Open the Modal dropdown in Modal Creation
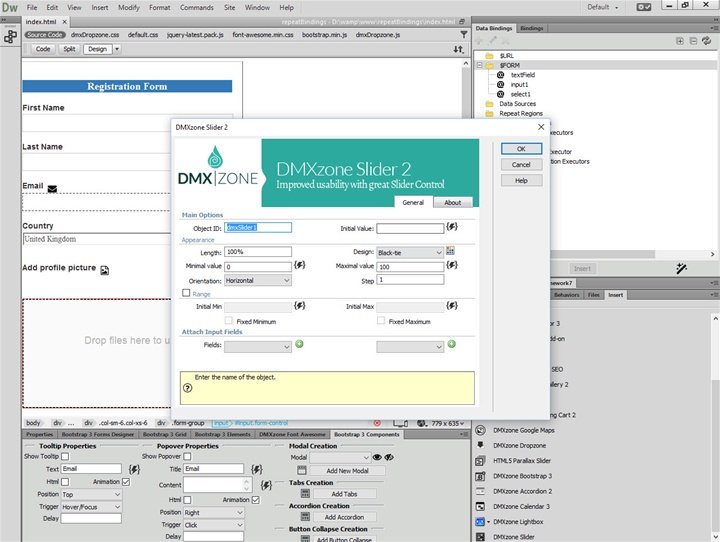The width and height of the screenshot is (720, 542). [340, 457]
